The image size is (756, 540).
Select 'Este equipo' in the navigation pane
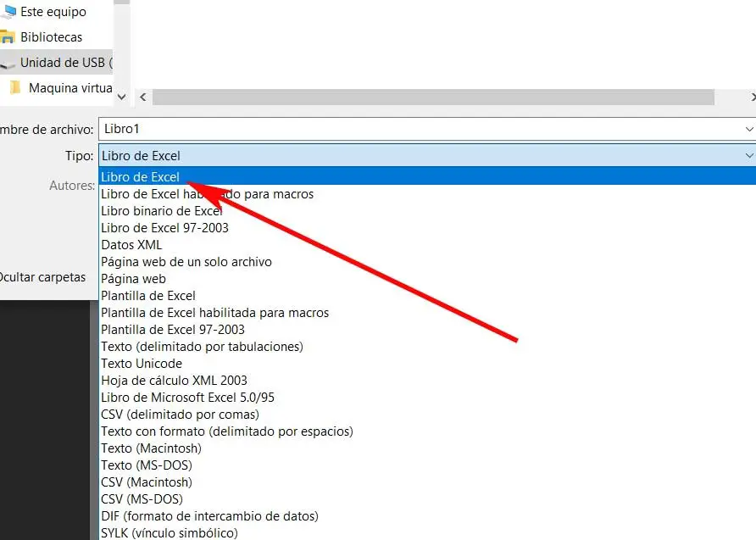(53, 12)
